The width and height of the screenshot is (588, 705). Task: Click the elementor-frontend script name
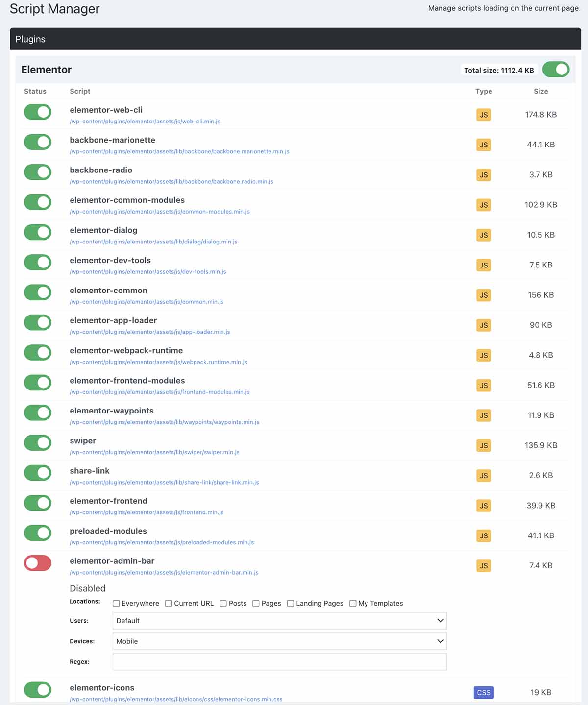(109, 501)
